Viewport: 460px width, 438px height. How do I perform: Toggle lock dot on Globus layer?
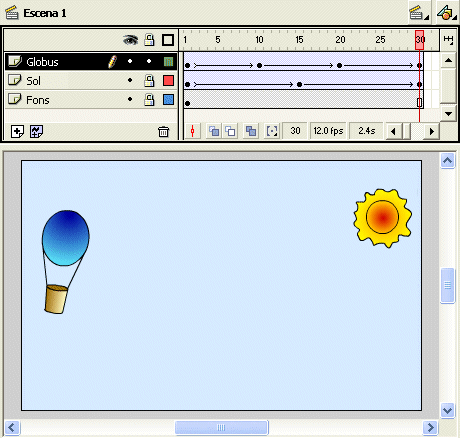[149, 61]
